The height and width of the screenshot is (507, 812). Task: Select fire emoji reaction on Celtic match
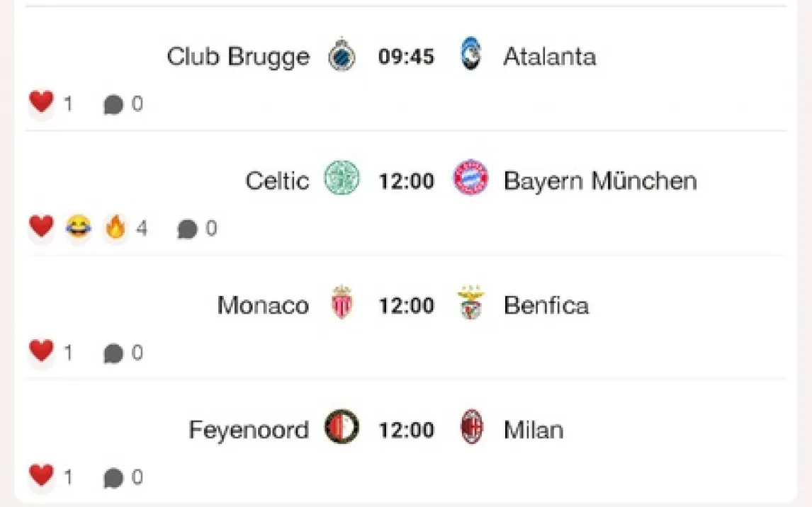[x=115, y=226]
